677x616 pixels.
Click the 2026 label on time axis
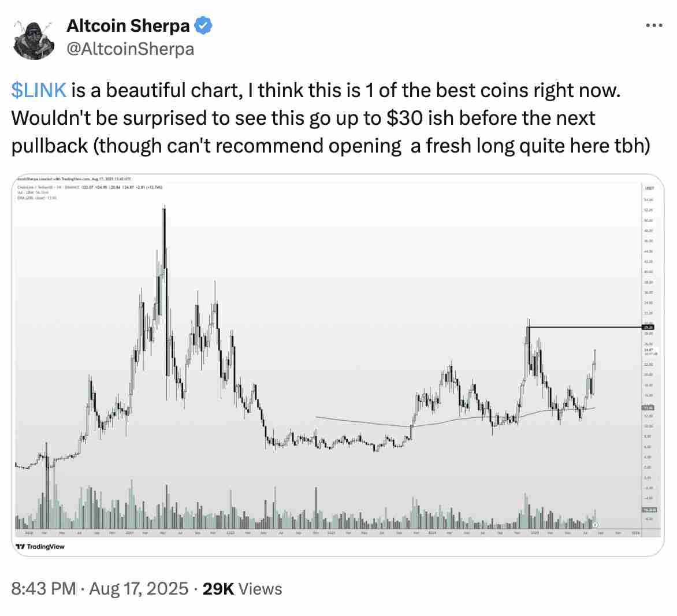635,532
